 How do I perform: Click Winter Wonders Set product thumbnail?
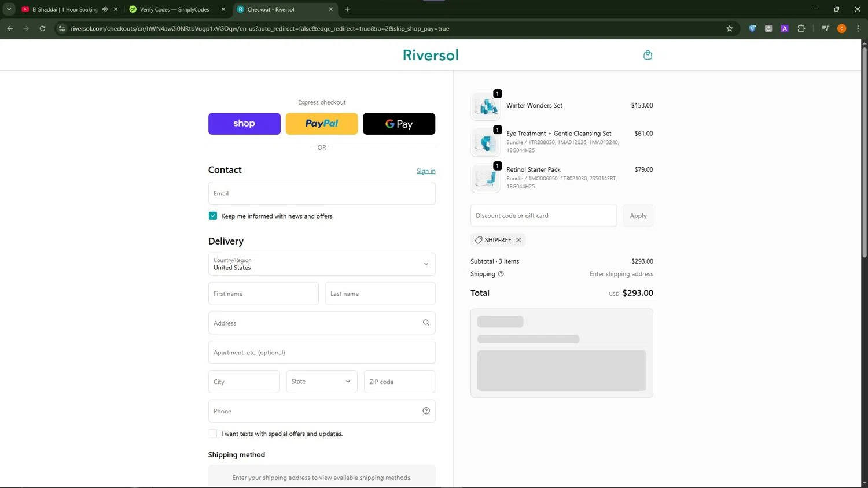pyautogui.click(x=486, y=106)
